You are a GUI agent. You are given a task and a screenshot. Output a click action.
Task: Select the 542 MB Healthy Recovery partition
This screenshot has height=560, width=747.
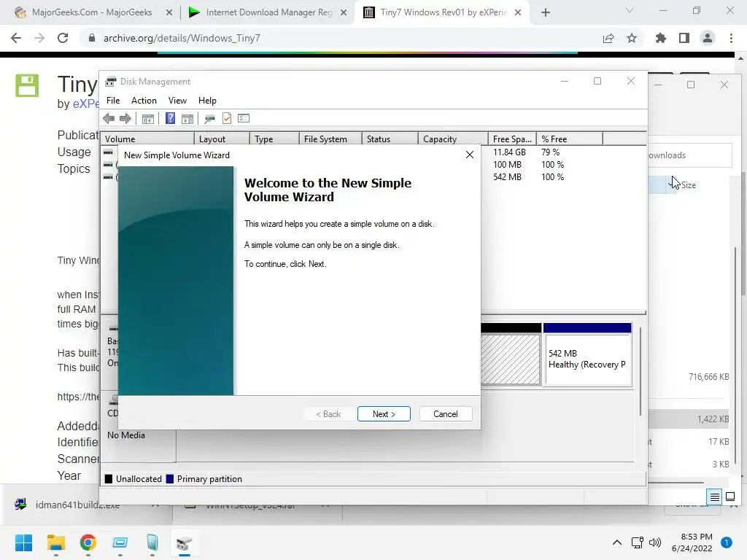click(587, 355)
